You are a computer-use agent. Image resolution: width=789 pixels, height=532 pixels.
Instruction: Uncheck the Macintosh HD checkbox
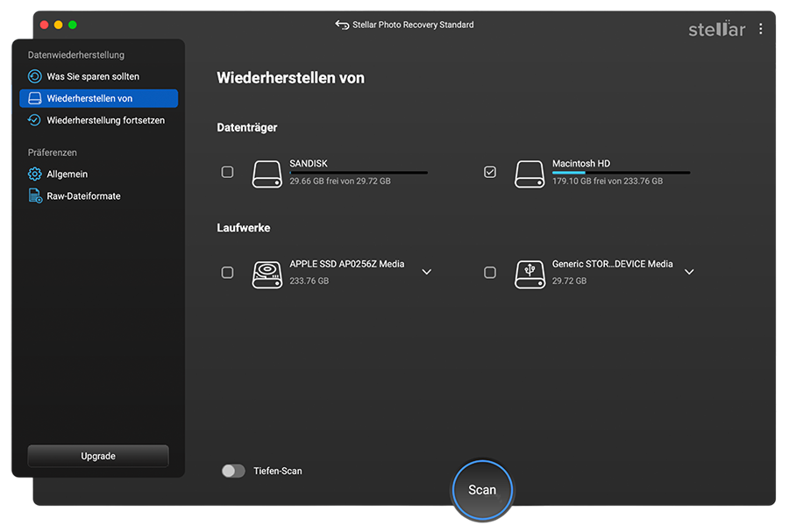490,173
